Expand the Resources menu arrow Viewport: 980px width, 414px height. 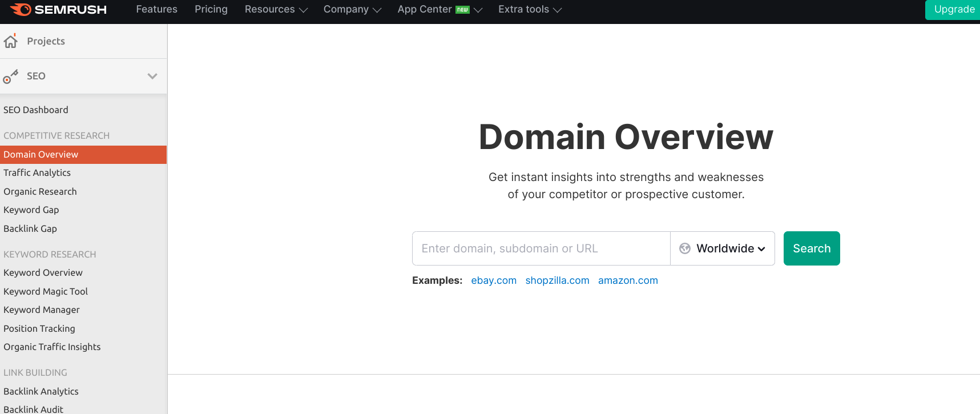click(303, 10)
